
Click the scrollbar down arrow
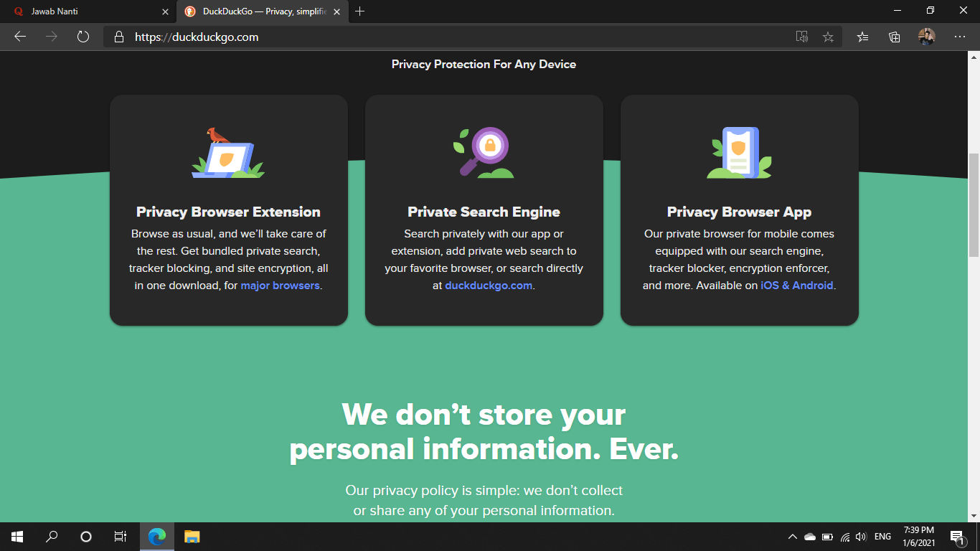(974, 516)
